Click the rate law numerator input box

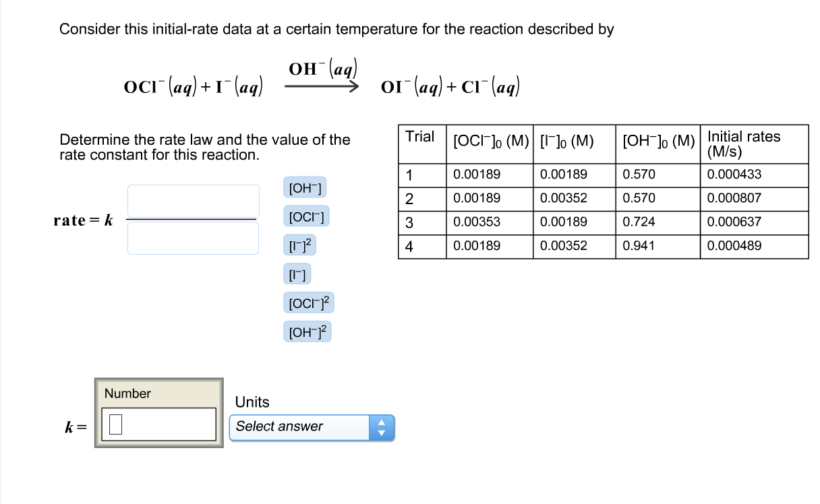click(193, 201)
